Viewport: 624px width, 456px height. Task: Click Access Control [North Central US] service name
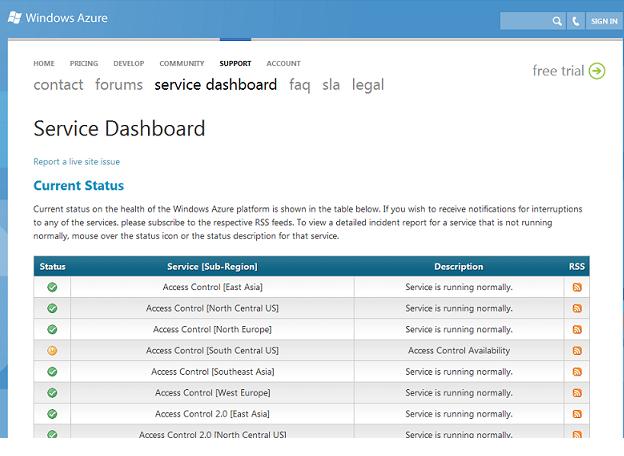(212, 308)
